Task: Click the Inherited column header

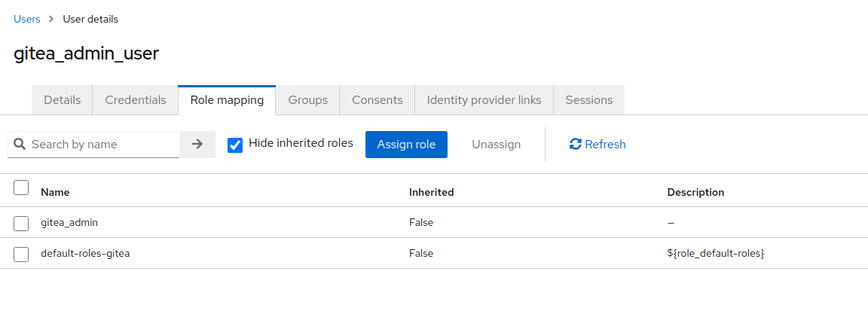Action: coord(431,192)
